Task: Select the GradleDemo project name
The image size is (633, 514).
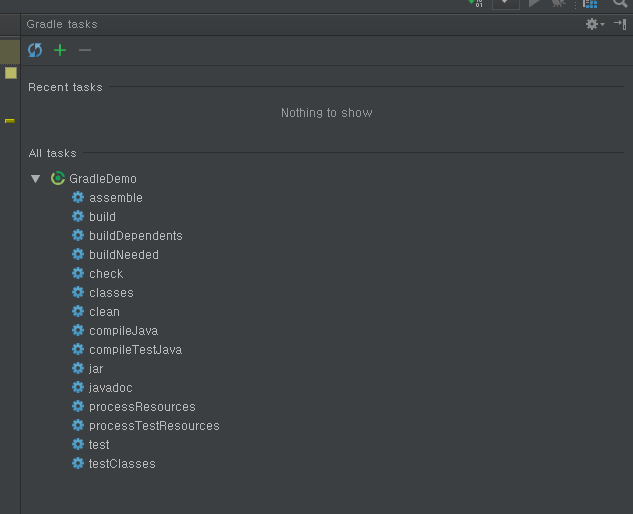Action: pyautogui.click(x=103, y=178)
